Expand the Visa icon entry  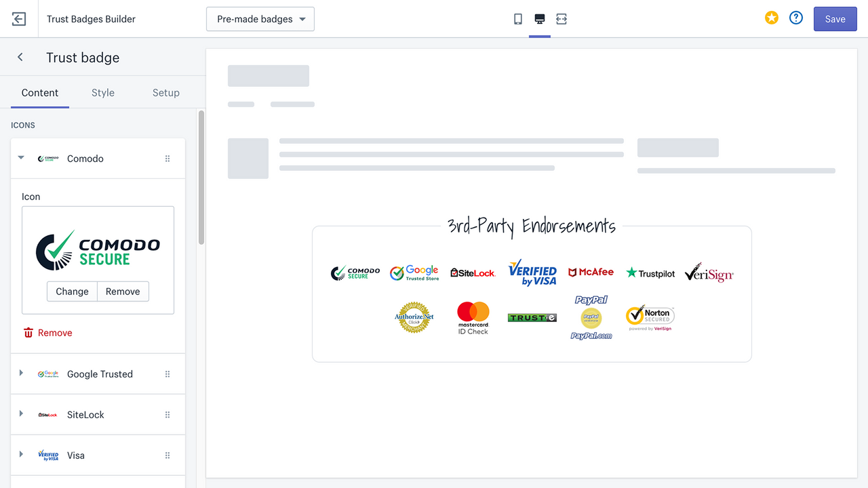20,455
